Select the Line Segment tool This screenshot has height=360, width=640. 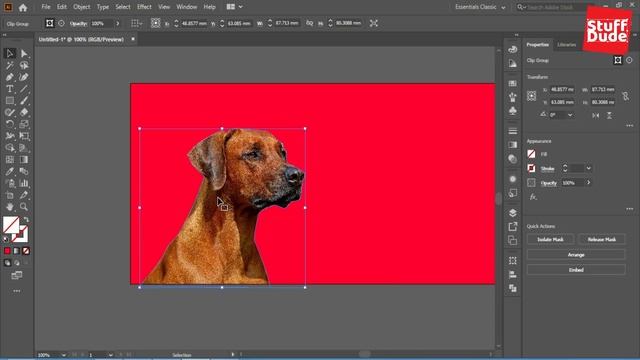pos(24,89)
